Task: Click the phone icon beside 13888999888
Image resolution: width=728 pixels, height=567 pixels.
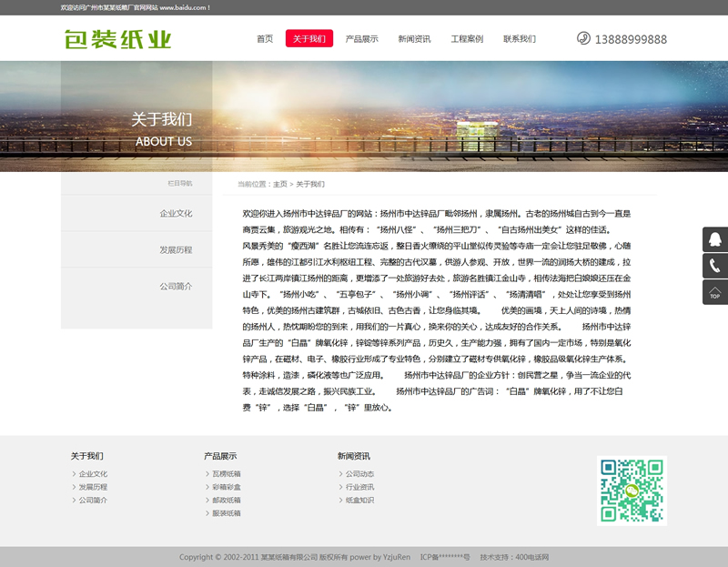Action: point(583,38)
